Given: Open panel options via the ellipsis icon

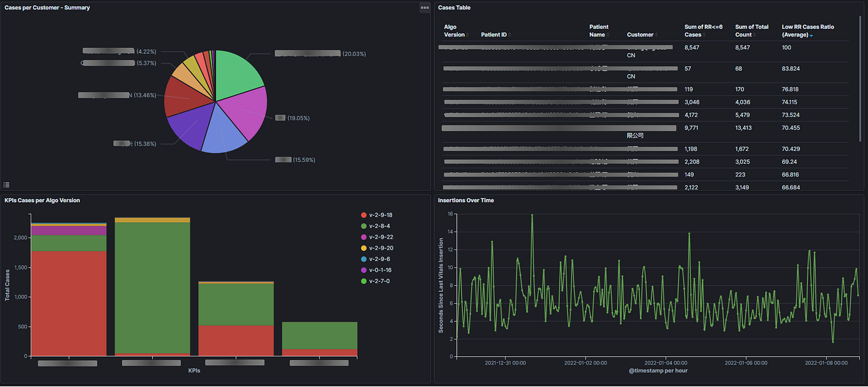Looking at the screenshot, I should [424, 7].
